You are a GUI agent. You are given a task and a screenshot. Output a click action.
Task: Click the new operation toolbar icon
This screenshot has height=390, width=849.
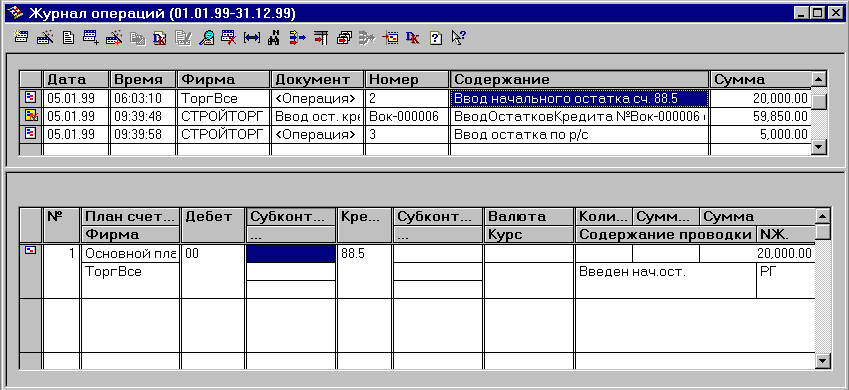pyautogui.click(x=21, y=37)
